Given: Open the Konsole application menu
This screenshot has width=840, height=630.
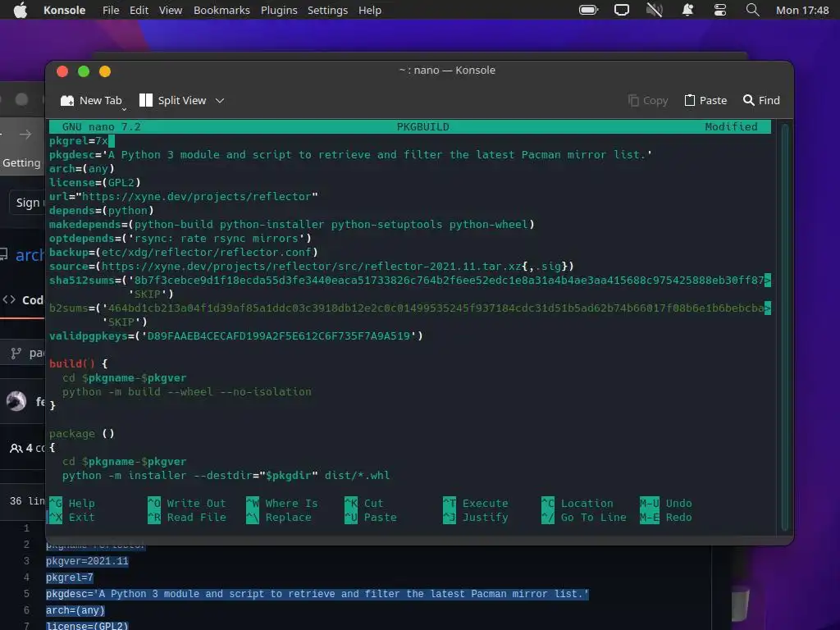Looking at the screenshot, I should coord(64,10).
